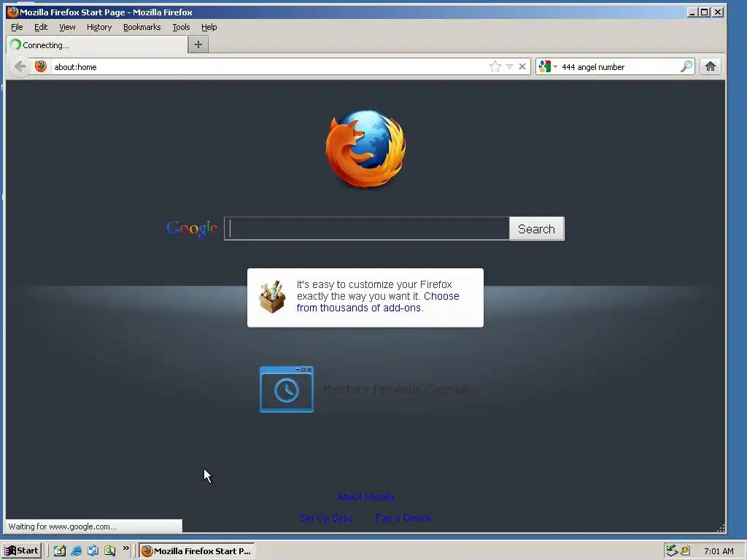Close the Firefox window
This screenshot has width=747, height=560.
[718, 12]
